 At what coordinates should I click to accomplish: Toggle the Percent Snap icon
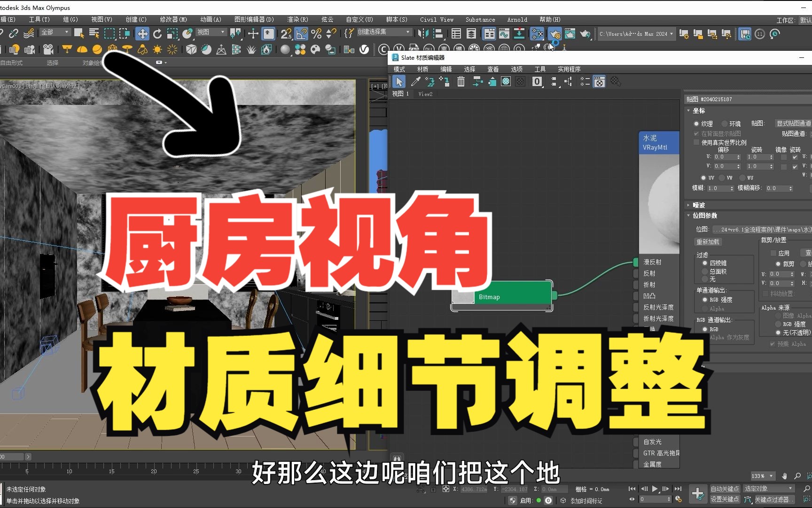[x=316, y=33]
